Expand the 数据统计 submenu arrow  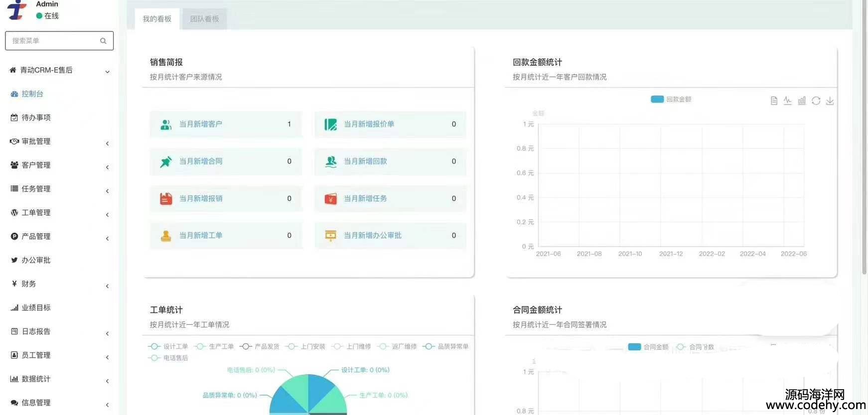point(107,381)
